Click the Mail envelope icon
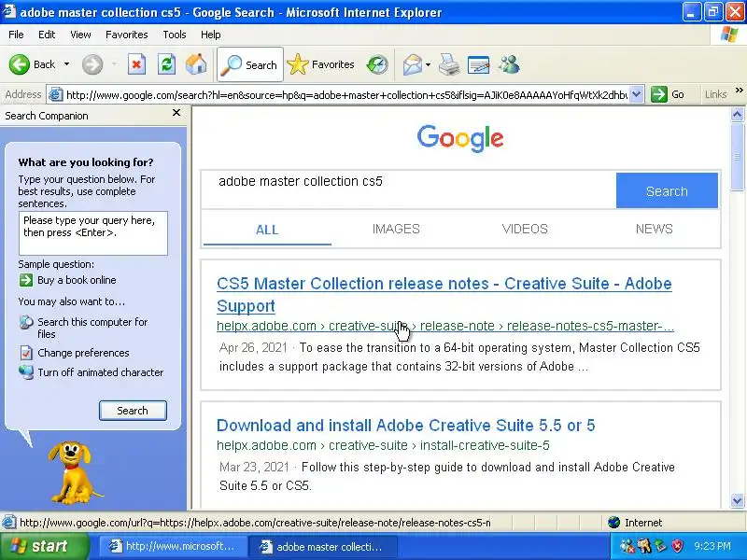 [412, 64]
